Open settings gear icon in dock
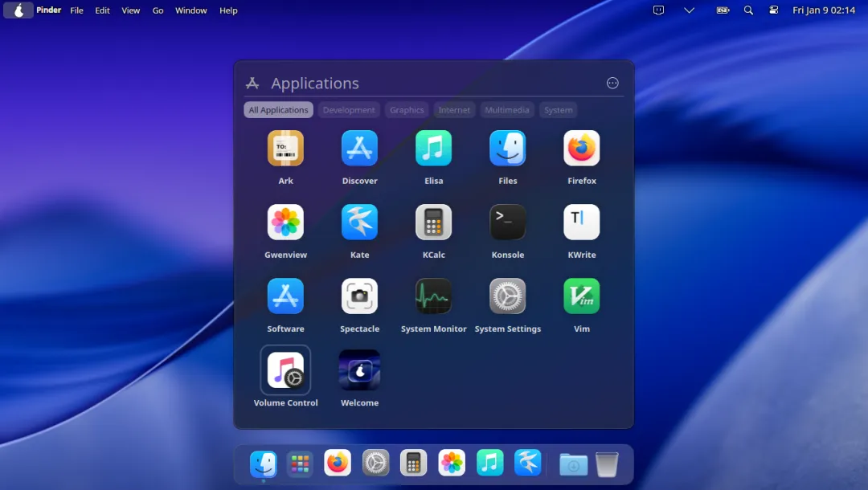The image size is (868, 490). coord(376,463)
